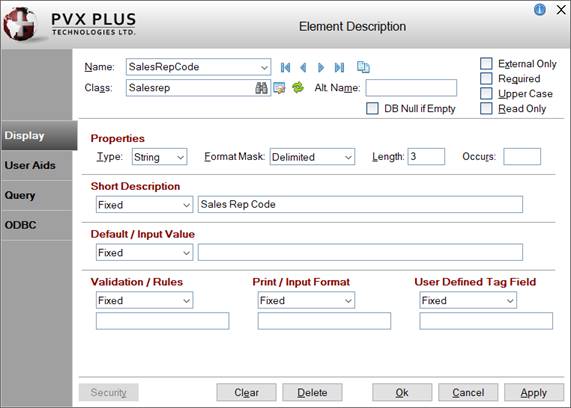Click the Apply button
The height and width of the screenshot is (408, 571).
tap(533, 392)
